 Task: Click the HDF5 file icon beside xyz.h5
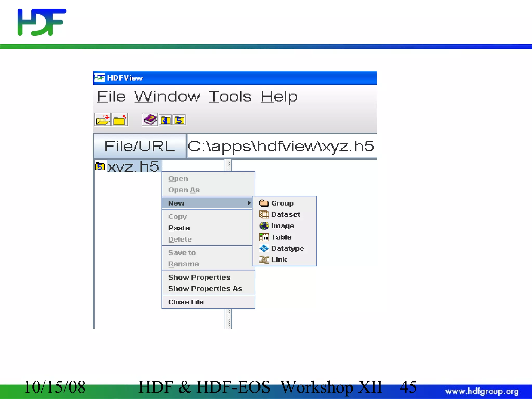100,166
